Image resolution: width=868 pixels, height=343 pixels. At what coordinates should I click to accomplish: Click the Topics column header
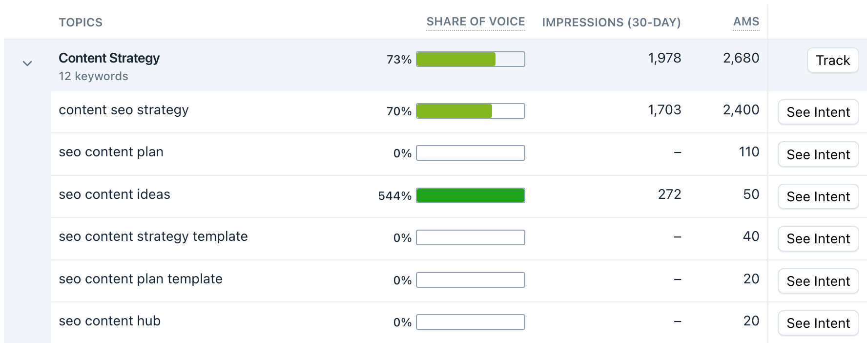point(81,22)
